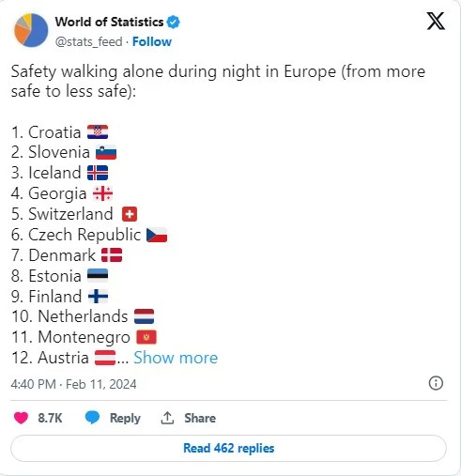Screen dimensions: 461x476
Task: Click the Switzerland flag emoji
Action: (130, 214)
